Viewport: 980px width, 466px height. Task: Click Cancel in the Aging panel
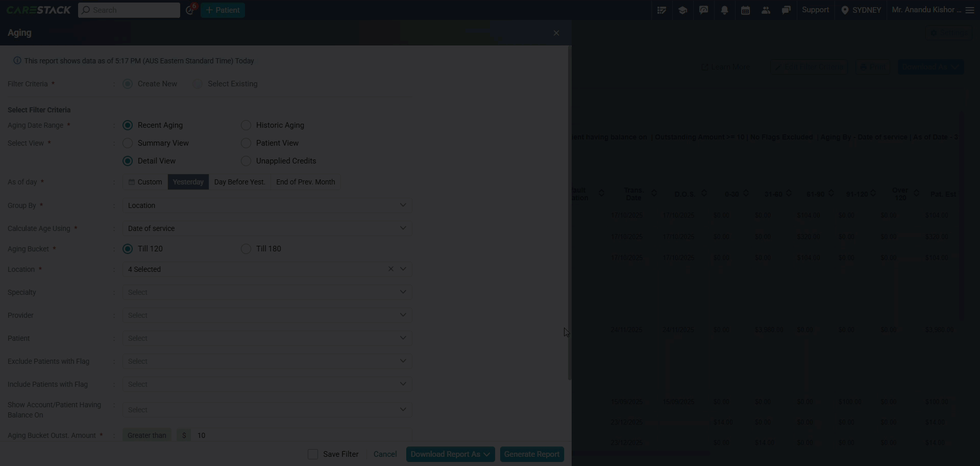click(385, 454)
